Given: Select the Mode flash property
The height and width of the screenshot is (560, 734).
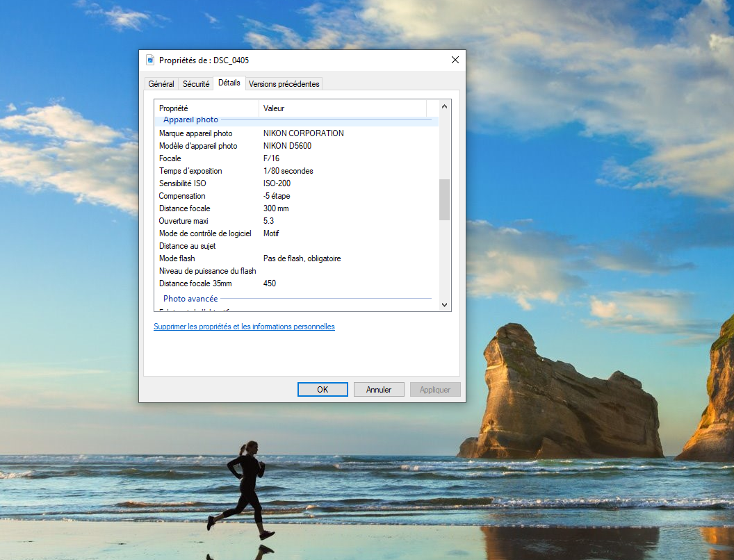Looking at the screenshot, I should click(177, 258).
